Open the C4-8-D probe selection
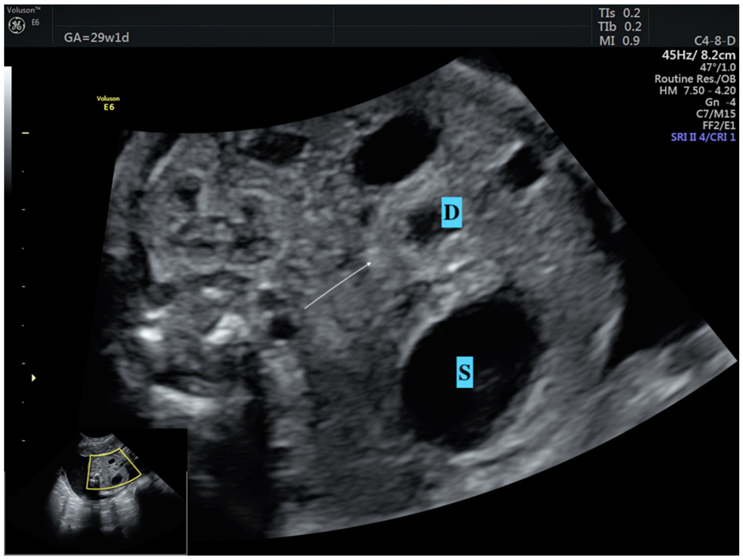The width and height of the screenshot is (743, 560). point(714,41)
